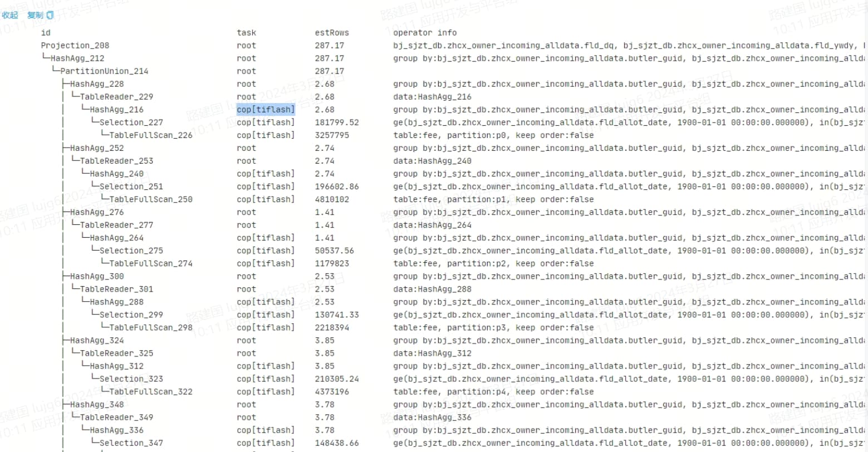Click the highlighted cop[tiflash] cell of HashAgg_216

[x=266, y=110]
